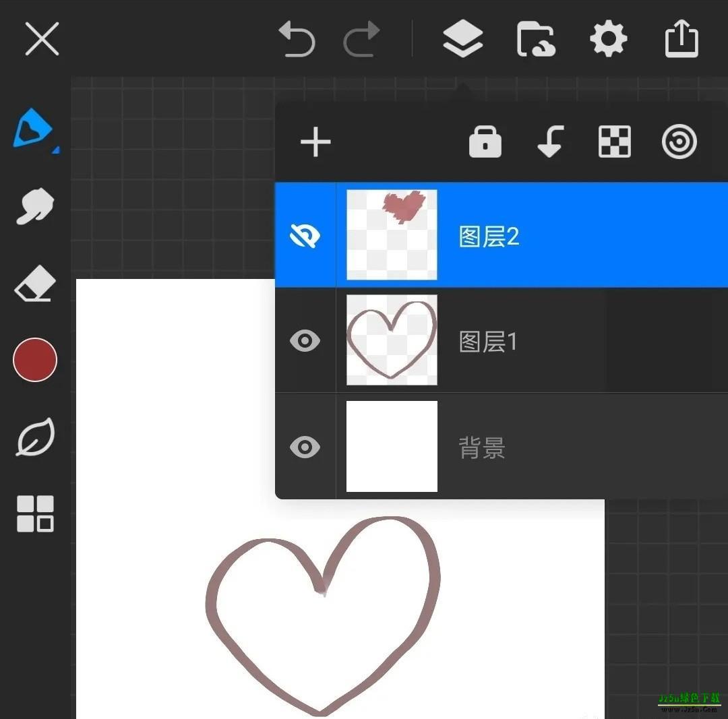Select the Smudge finger tool
This screenshot has height=719, width=728.
(34, 206)
